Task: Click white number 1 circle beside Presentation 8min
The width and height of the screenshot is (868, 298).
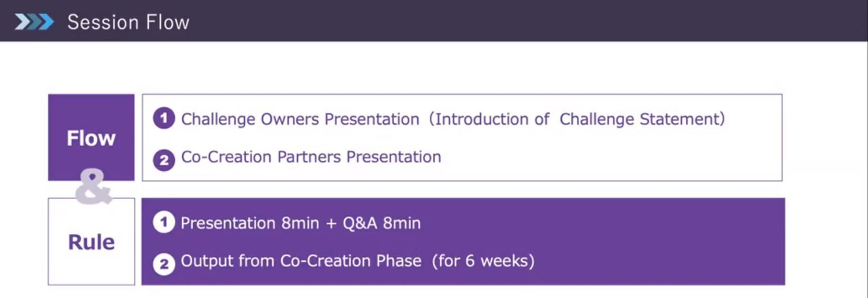Action: click(x=163, y=223)
